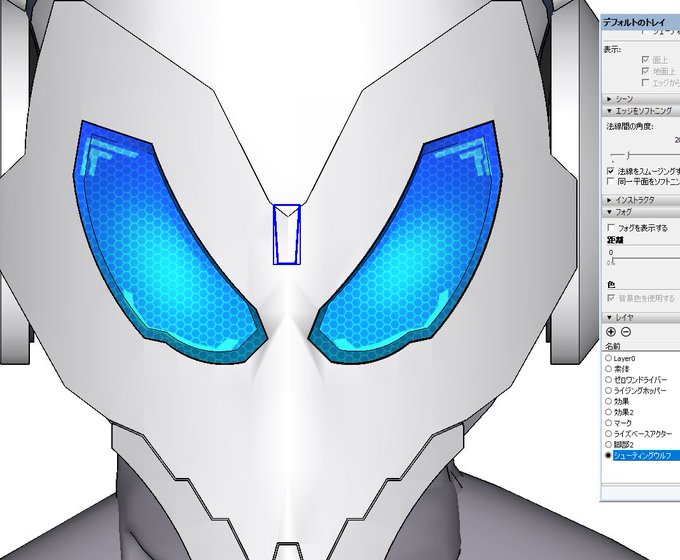Set ライズベースアクター as active layer

(x=608, y=434)
